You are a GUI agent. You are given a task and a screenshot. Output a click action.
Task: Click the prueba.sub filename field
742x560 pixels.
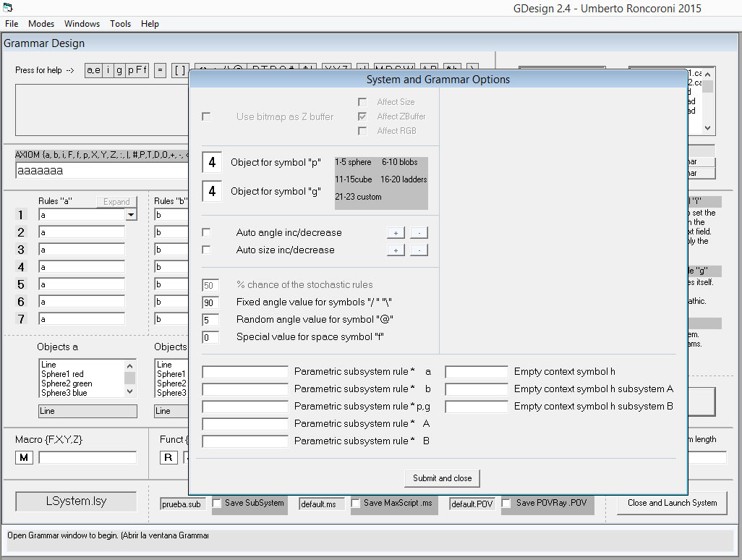pyautogui.click(x=184, y=504)
